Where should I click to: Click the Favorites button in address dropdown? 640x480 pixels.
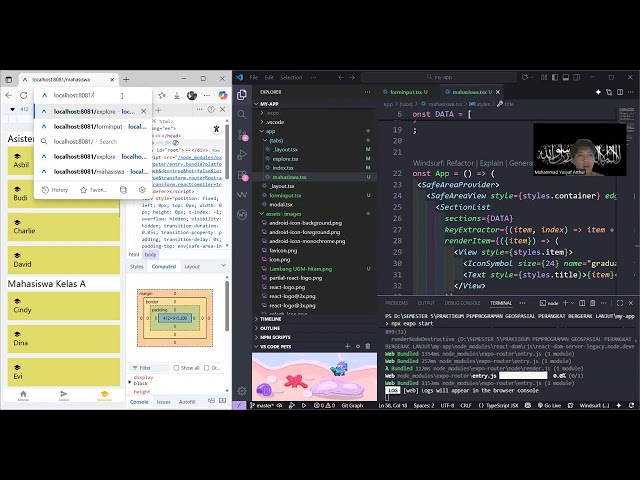point(93,190)
